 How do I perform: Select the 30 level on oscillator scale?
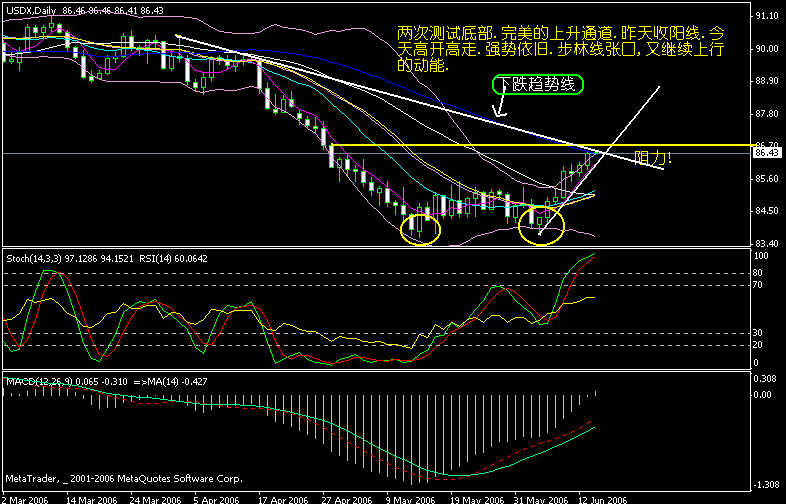pos(758,332)
